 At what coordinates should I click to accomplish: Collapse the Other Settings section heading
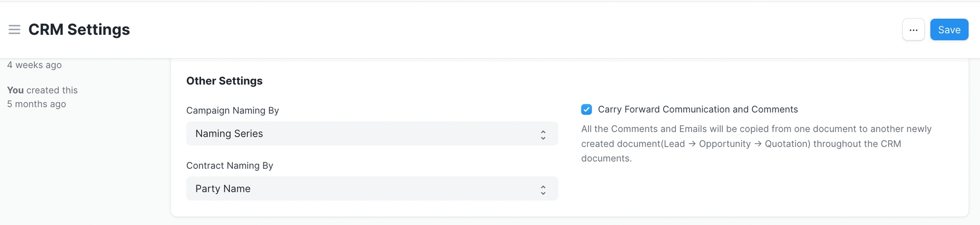224,81
